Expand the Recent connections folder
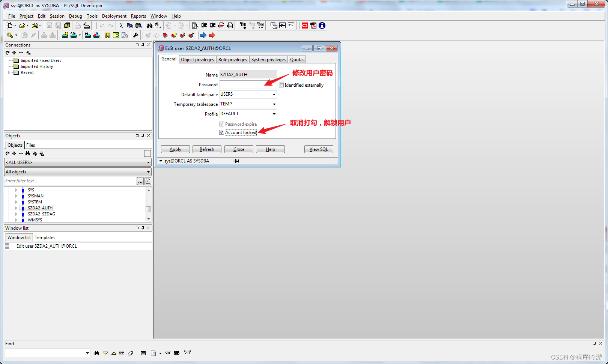Image resolution: width=608 pixels, height=364 pixels. coord(9,72)
